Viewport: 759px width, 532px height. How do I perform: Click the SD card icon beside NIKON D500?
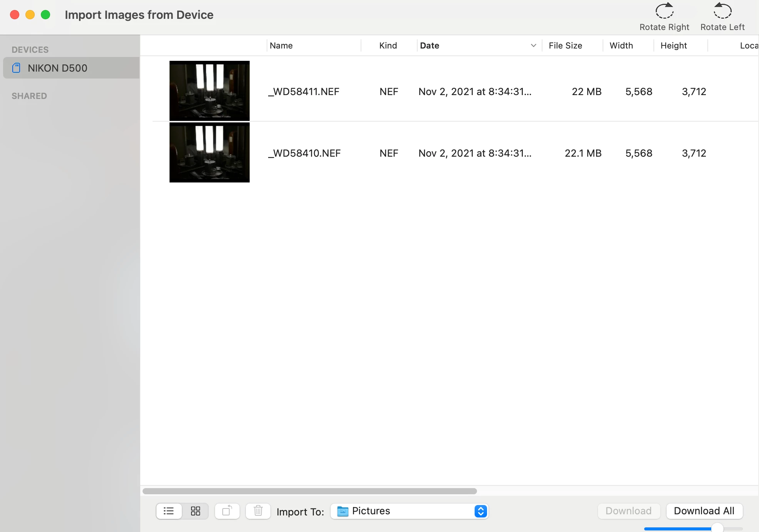pyautogui.click(x=16, y=68)
